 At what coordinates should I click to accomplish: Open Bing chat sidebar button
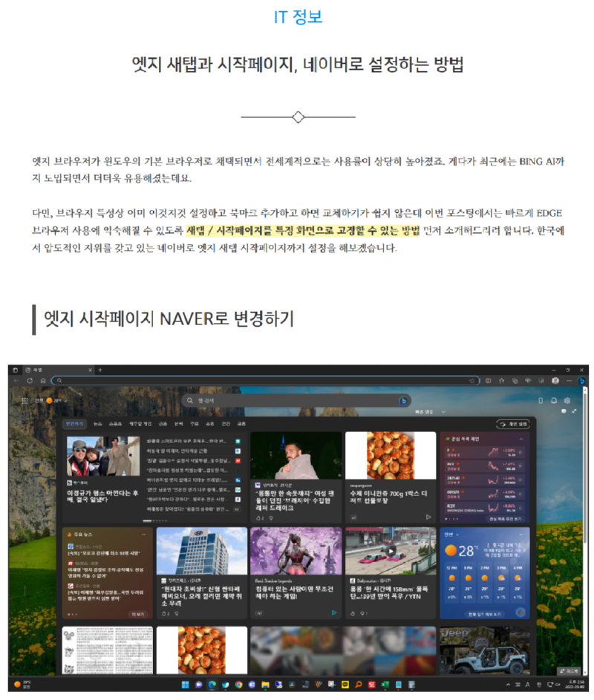(x=581, y=381)
